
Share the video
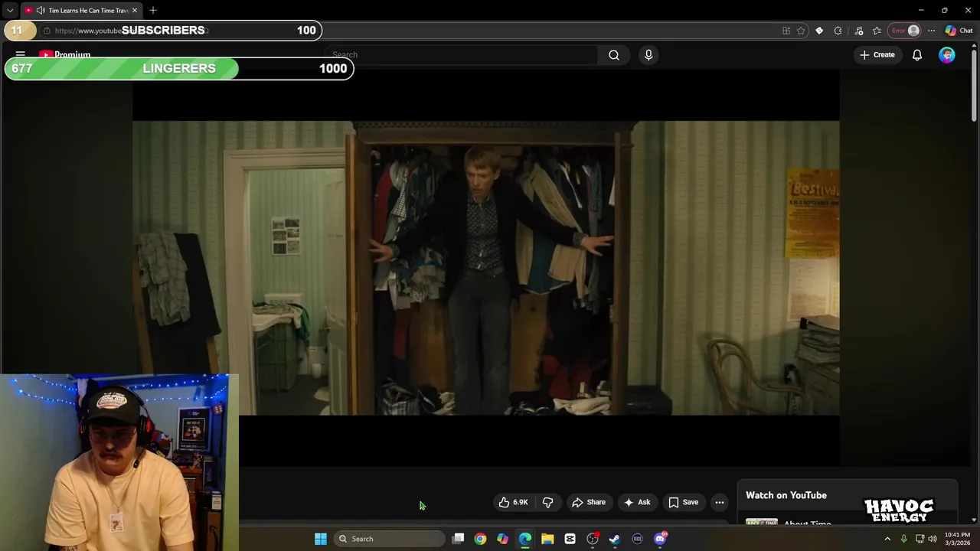[589, 502]
